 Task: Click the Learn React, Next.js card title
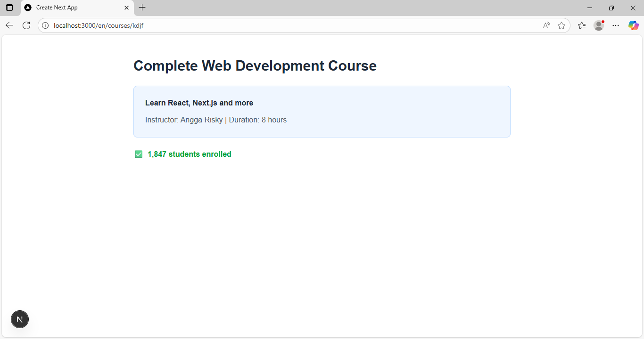coord(199,103)
